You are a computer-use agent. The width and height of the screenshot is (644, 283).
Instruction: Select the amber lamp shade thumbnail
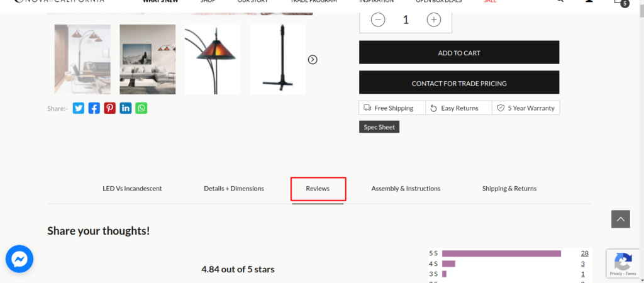pyautogui.click(x=213, y=60)
